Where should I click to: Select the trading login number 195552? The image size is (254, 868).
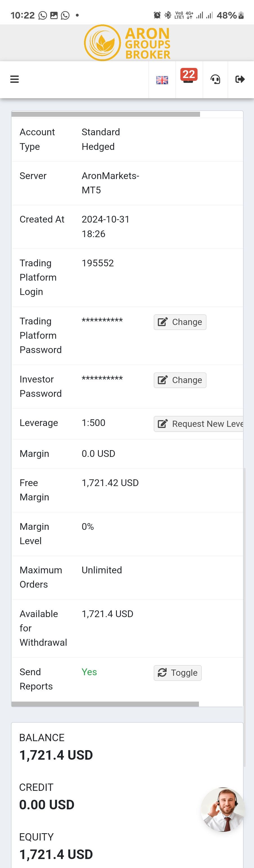point(98,263)
